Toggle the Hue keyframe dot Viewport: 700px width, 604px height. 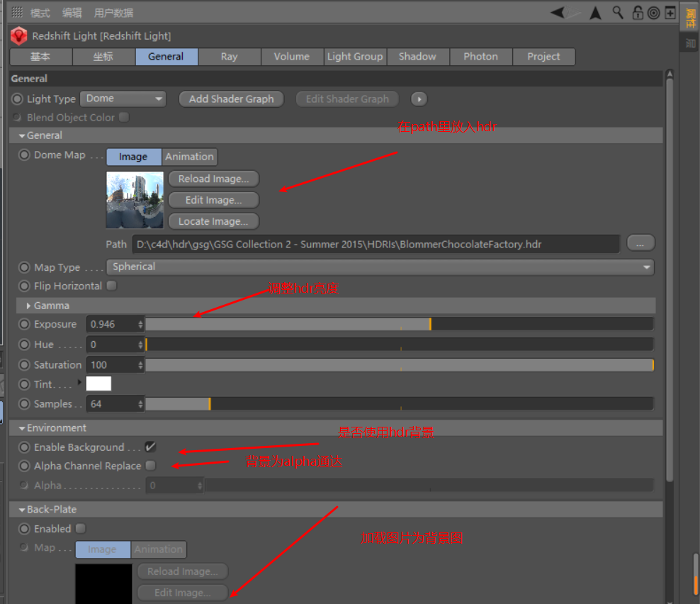24,345
